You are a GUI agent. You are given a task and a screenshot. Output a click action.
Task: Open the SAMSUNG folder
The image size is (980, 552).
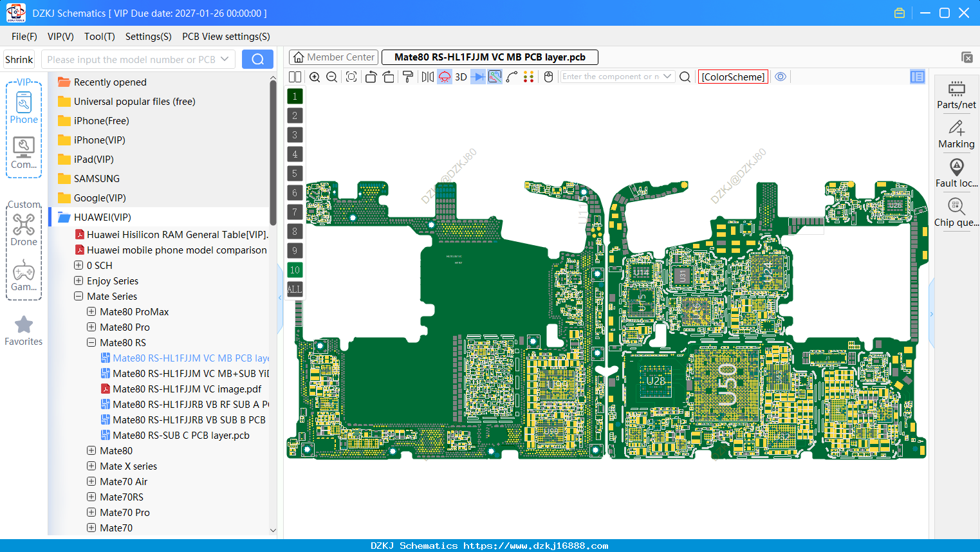[x=89, y=178]
